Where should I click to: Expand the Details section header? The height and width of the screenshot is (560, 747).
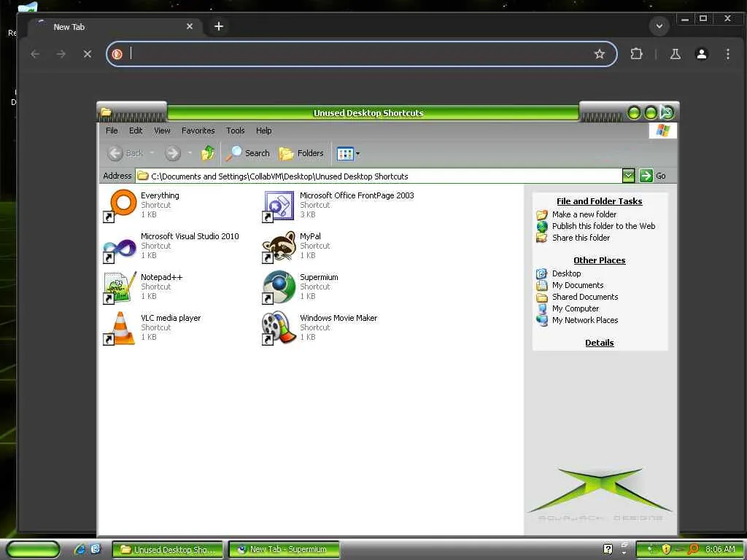[600, 343]
